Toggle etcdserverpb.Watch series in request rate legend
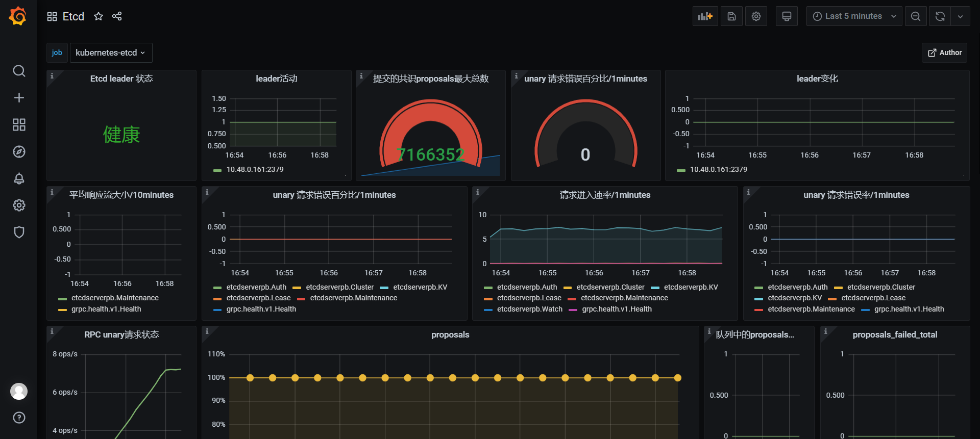The width and height of the screenshot is (980, 439). tap(529, 309)
